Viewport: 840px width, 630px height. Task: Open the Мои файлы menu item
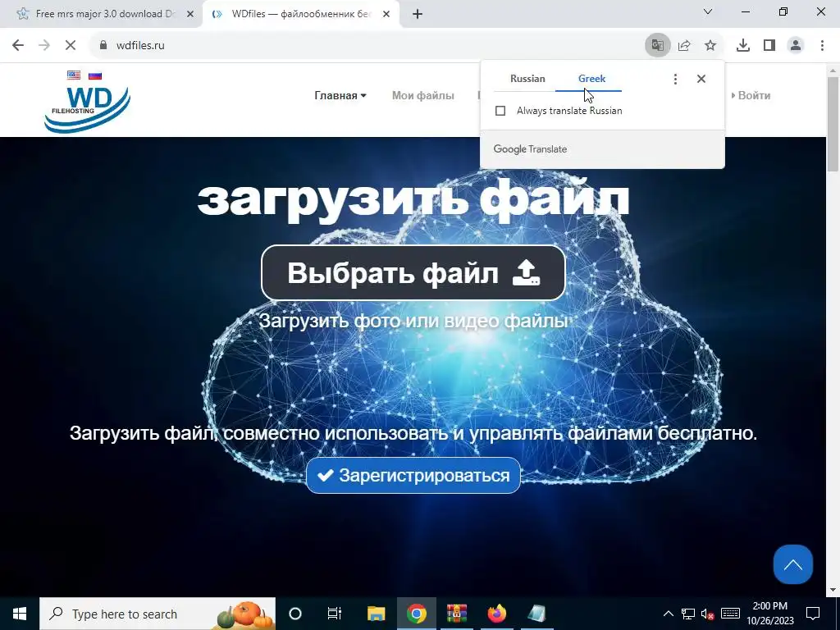[422, 96]
